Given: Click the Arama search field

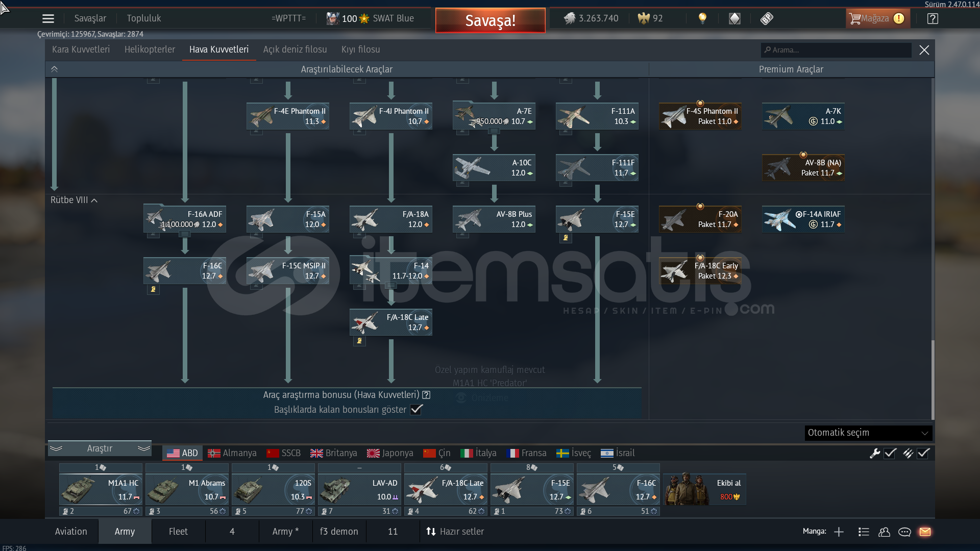Looking at the screenshot, I should [837, 50].
